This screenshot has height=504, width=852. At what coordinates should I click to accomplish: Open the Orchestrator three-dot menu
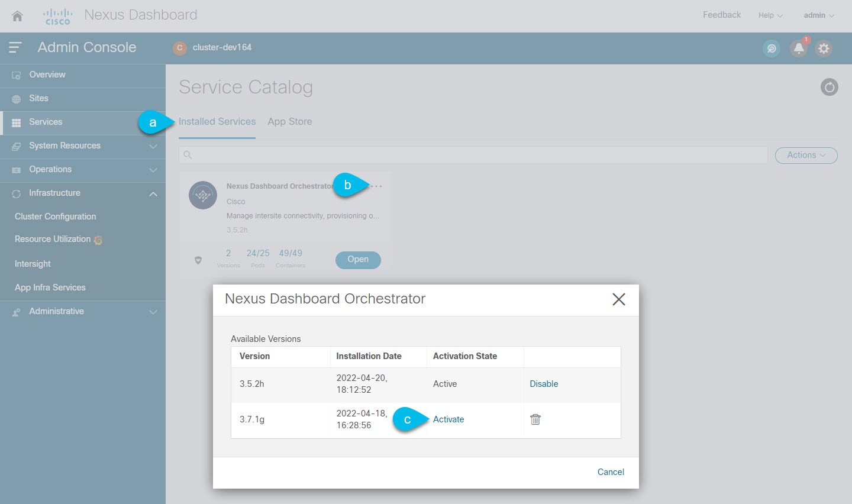376,186
